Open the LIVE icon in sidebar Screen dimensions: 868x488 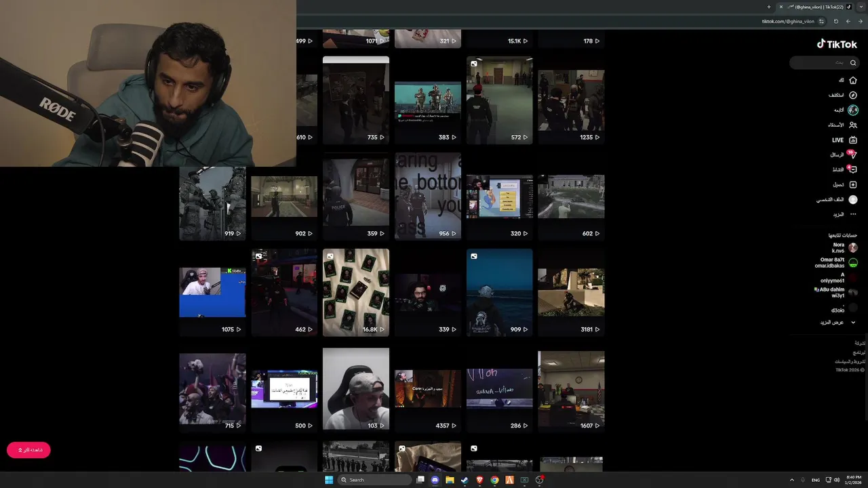(x=853, y=140)
